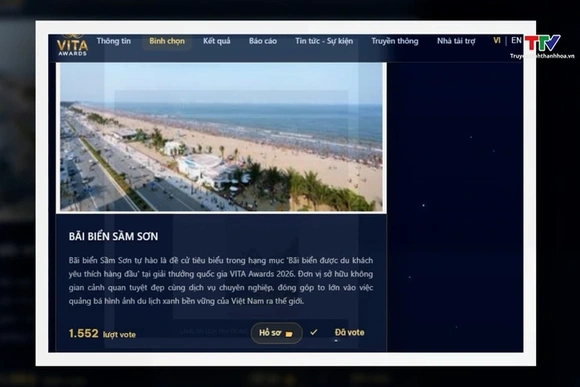This screenshot has width=580, height=387.
Task: Open Tin tức - Sự kiện section
Action: click(x=324, y=41)
